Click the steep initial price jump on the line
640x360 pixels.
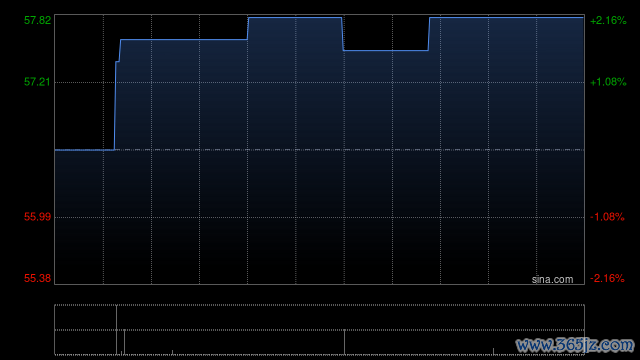[115, 105]
